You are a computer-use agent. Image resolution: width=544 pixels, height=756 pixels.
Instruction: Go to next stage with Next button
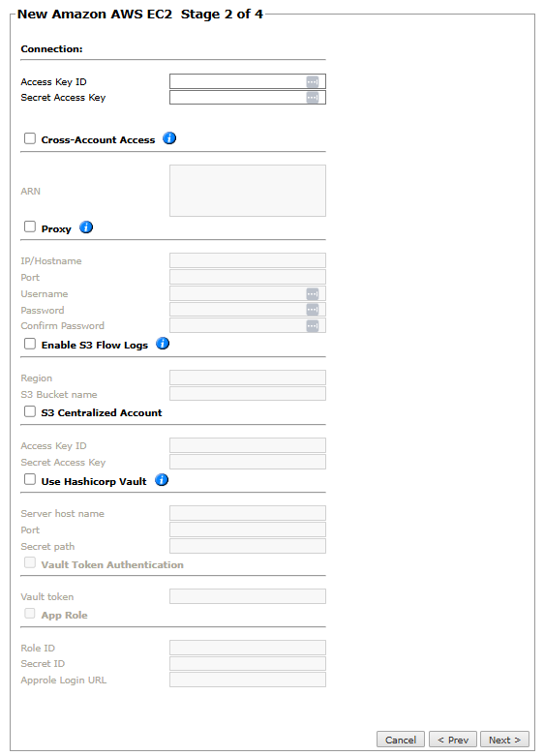pos(504,740)
